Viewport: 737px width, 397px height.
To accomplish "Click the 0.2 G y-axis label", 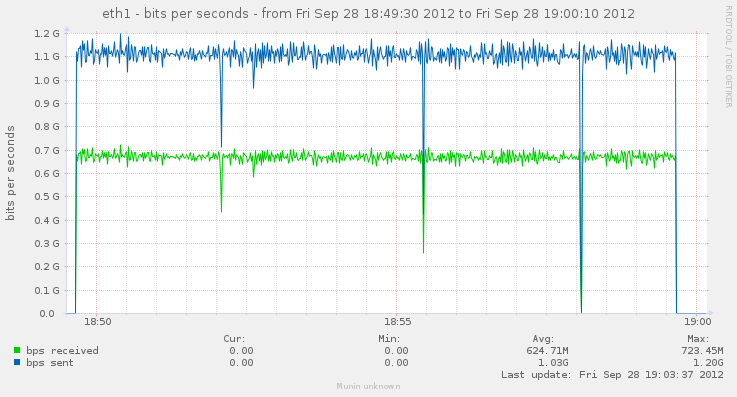I will tap(47, 266).
